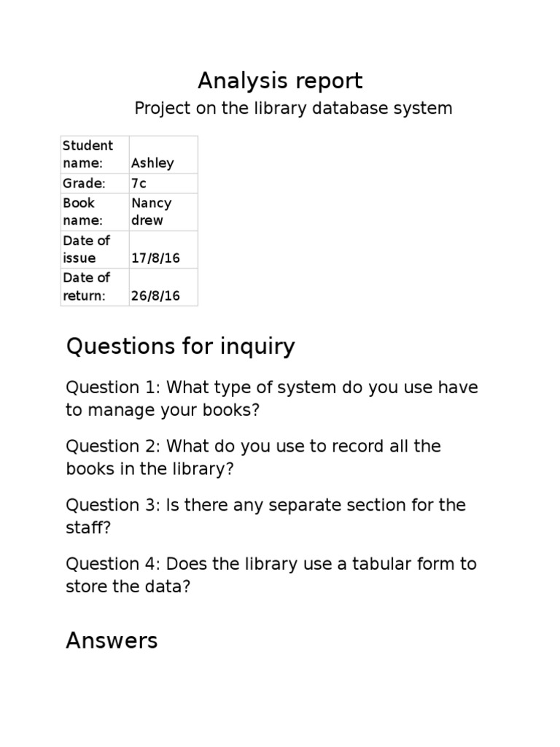This screenshot has width=560, height=747.
Task: Click the 17/8/16 date cell
Action: tap(163, 249)
